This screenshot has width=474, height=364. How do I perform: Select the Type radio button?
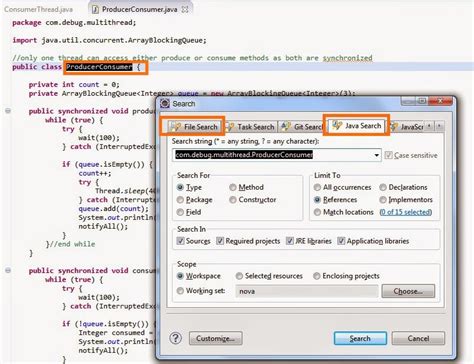(x=180, y=187)
